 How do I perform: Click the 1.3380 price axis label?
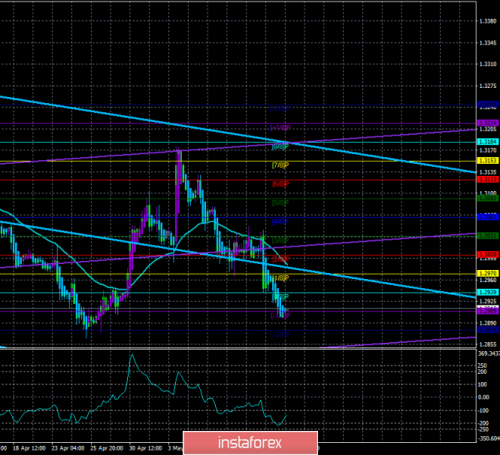tap(488, 21)
